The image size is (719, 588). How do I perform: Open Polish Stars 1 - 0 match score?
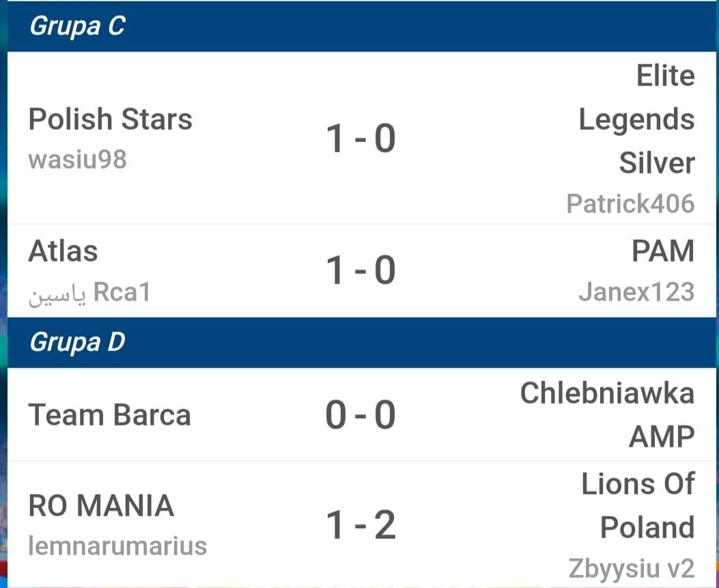point(361,139)
